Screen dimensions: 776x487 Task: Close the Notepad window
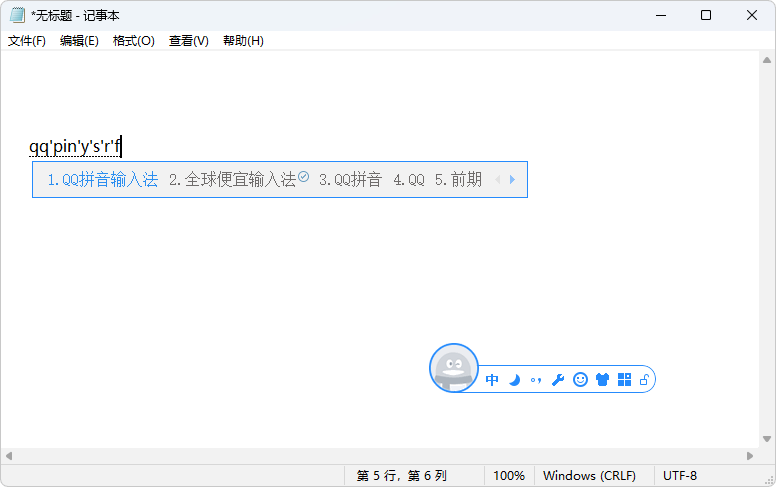(x=752, y=15)
